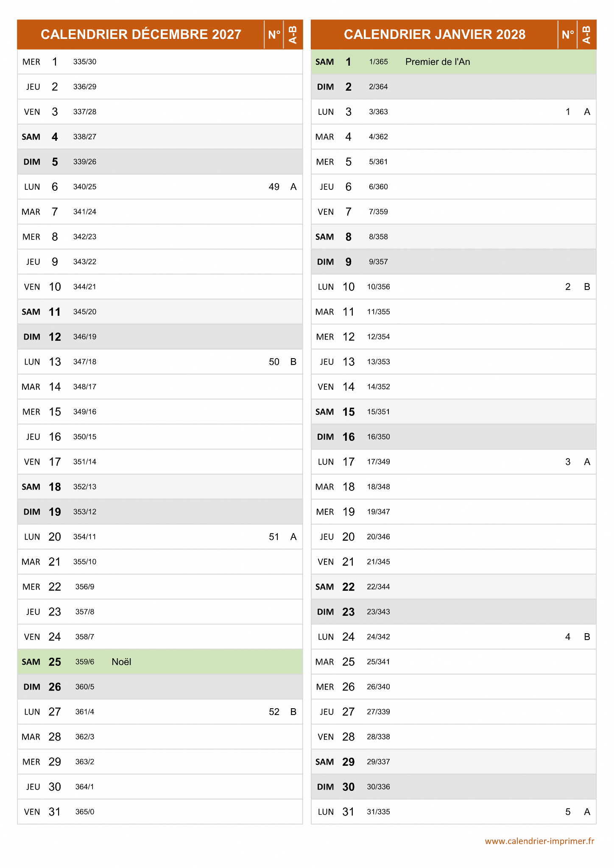This screenshot has width=614, height=868.
Task: Select Saturday January 15 row
Action: [x=454, y=412]
